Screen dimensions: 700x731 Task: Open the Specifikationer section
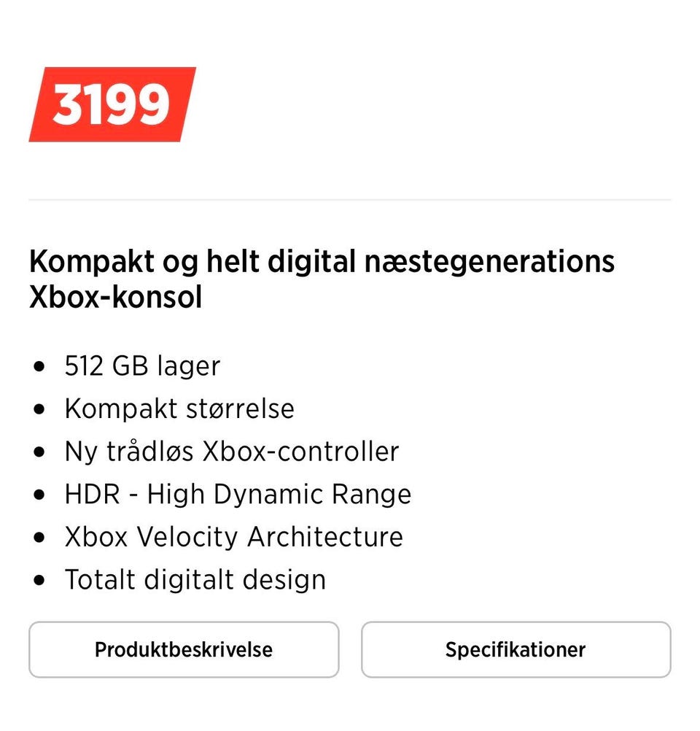point(516,649)
